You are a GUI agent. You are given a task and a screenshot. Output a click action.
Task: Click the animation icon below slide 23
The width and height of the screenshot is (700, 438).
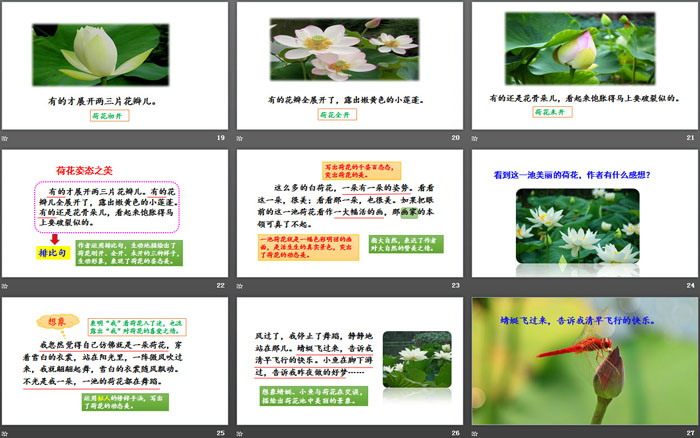[x=241, y=285]
